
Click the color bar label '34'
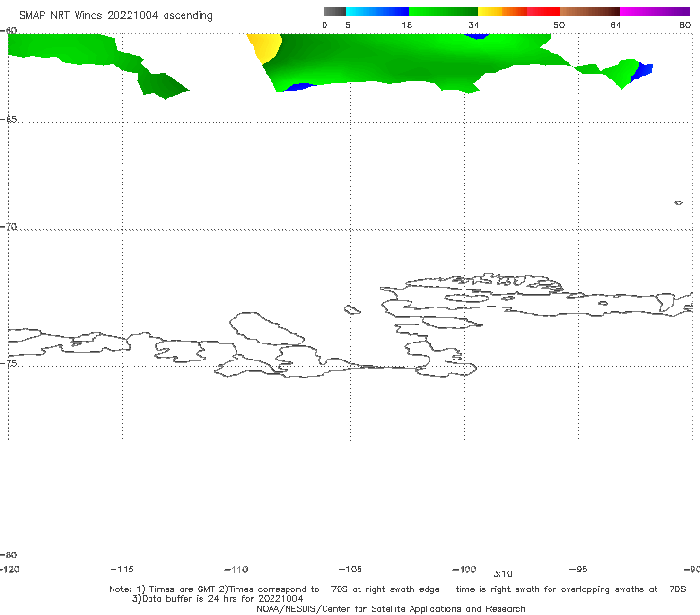(x=474, y=25)
